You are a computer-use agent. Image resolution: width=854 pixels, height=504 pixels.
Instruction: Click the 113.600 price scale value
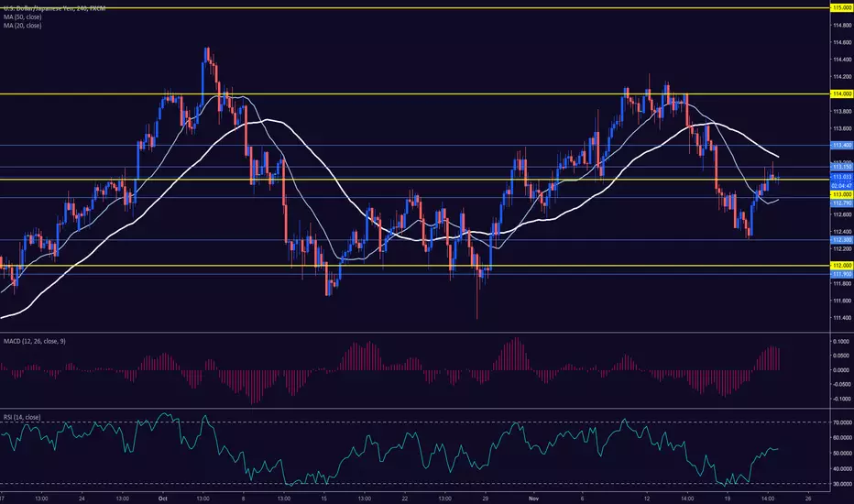(841, 129)
